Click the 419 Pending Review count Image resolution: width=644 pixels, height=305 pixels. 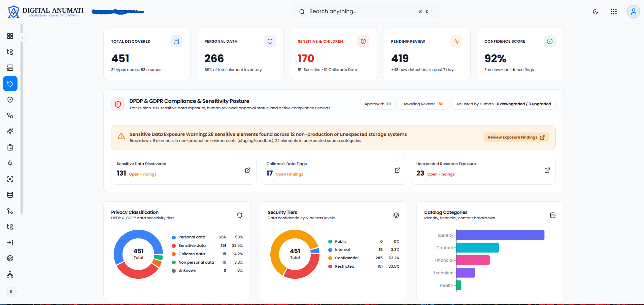[400, 59]
